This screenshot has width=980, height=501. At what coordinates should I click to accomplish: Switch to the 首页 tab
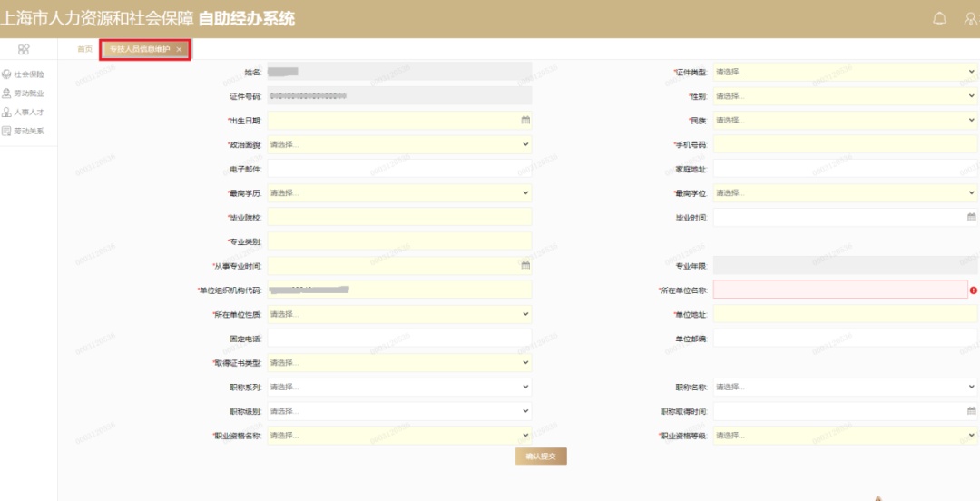point(84,49)
